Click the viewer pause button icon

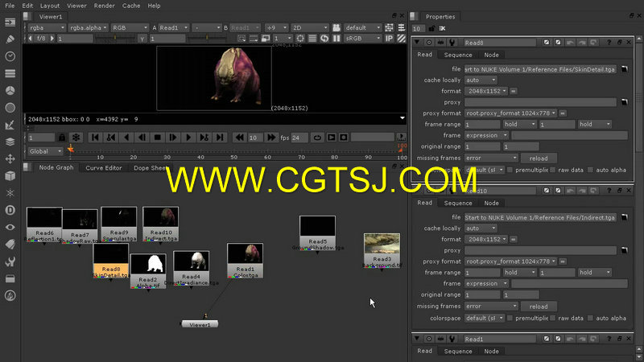[x=336, y=38]
